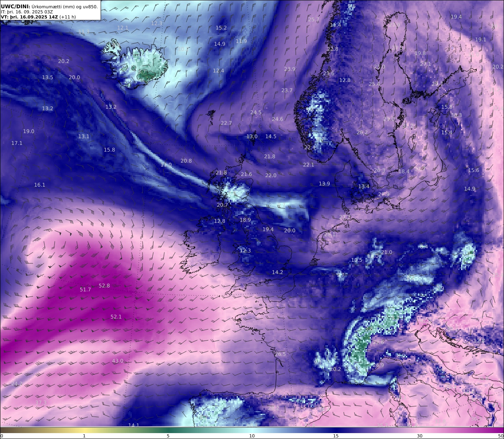Click the 51.7 value over the Atlantic

pyautogui.click(x=85, y=290)
